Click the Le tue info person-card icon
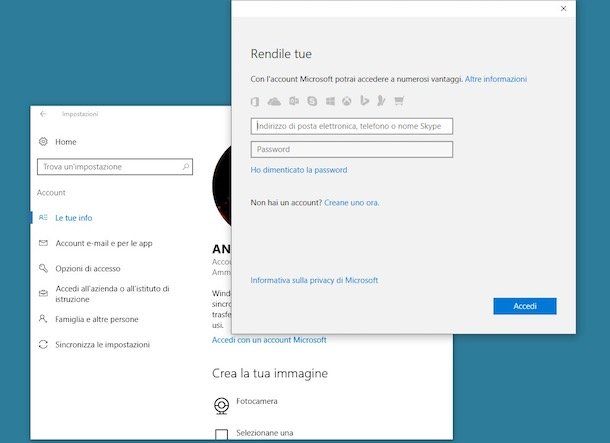This screenshot has width=610, height=443. click(43, 217)
